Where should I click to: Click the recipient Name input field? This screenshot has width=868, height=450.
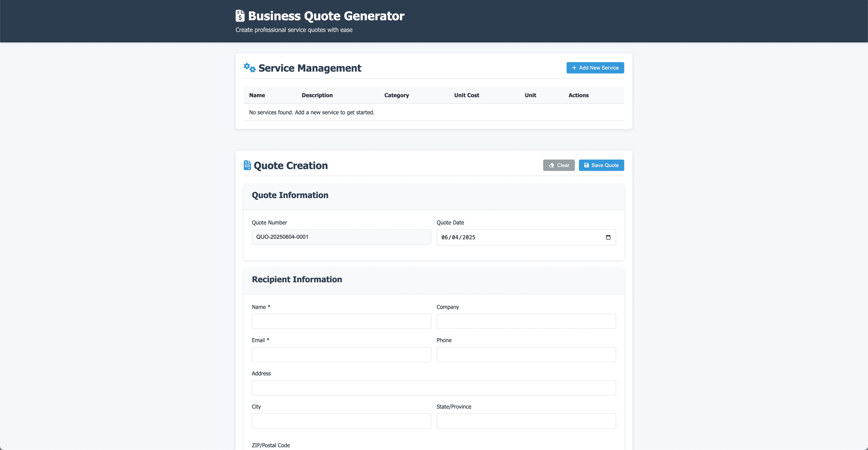click(x=341, y=321)
